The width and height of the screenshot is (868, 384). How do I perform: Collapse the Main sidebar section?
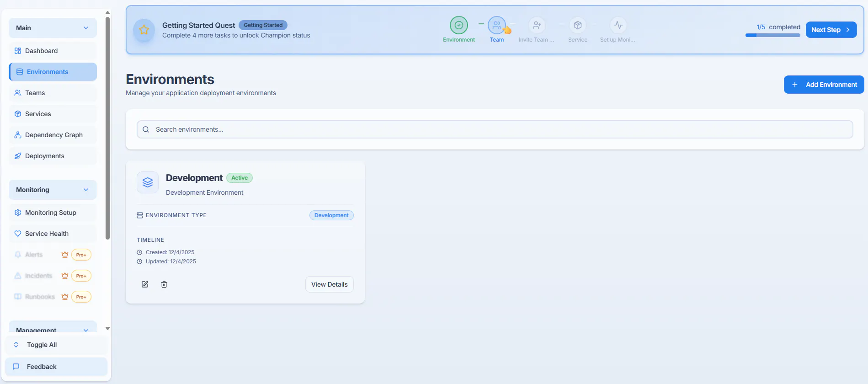(53, 28)
